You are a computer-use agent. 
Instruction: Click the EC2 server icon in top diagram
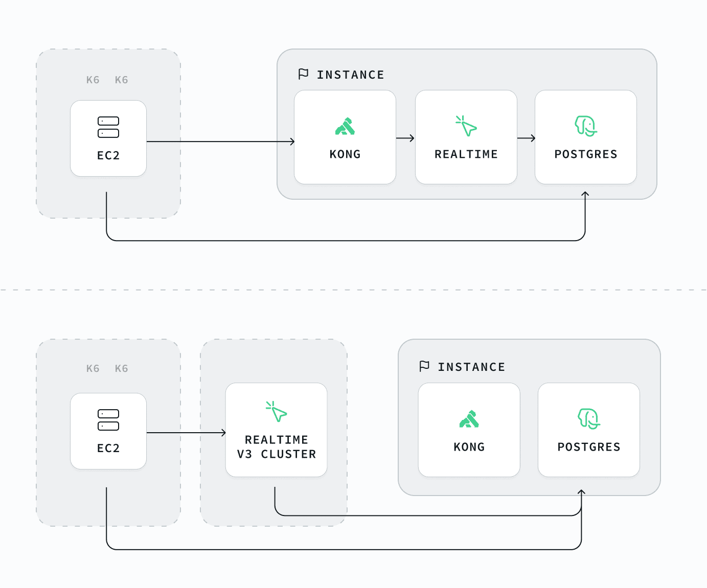point(108,127)
